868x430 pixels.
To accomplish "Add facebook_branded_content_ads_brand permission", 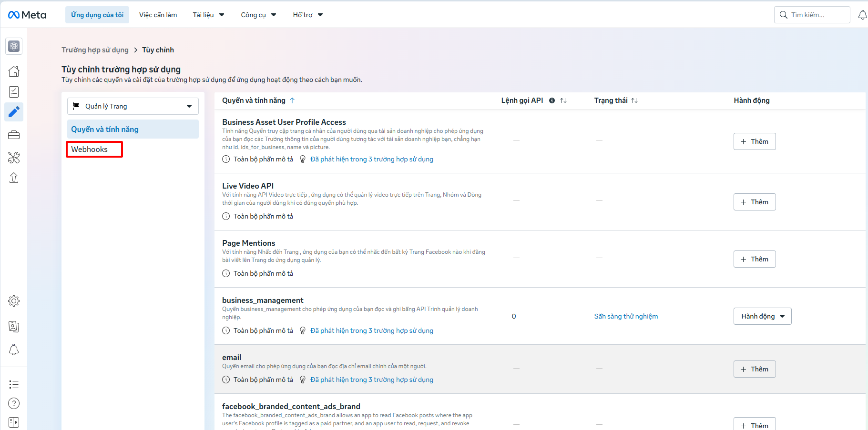I will (x=755, y=424).
